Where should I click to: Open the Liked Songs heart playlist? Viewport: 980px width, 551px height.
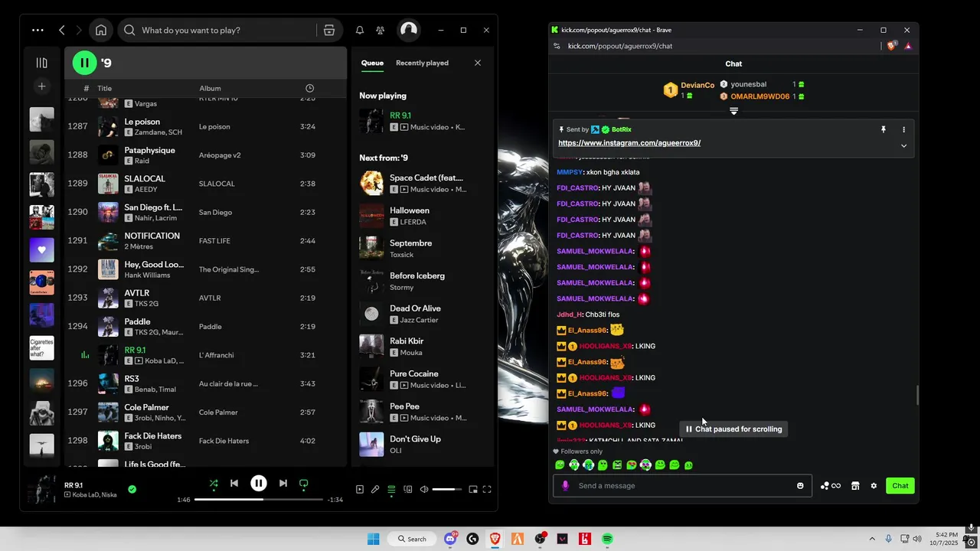click(42, 249)
